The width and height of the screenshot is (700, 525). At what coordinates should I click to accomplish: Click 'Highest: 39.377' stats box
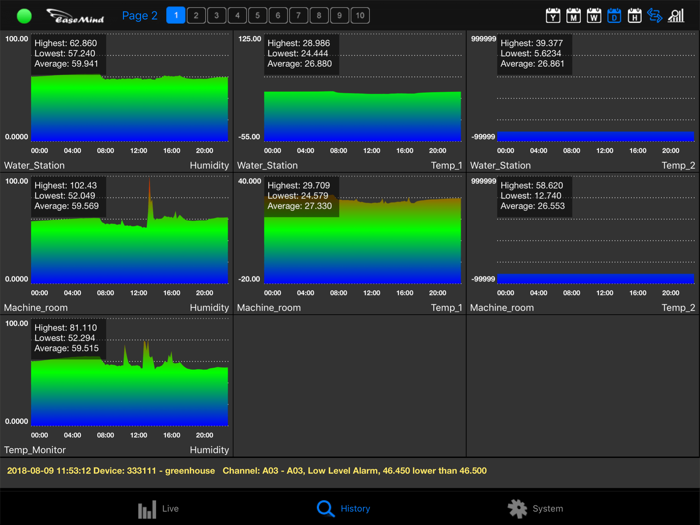click(534, 54)
